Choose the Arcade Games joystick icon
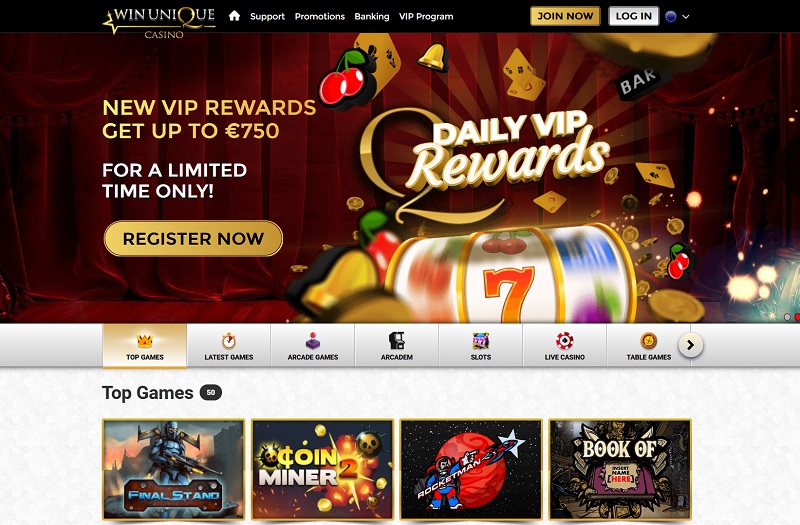Image resolution: width=800 pixels, height=525 pixels. [x=313, y=341]
